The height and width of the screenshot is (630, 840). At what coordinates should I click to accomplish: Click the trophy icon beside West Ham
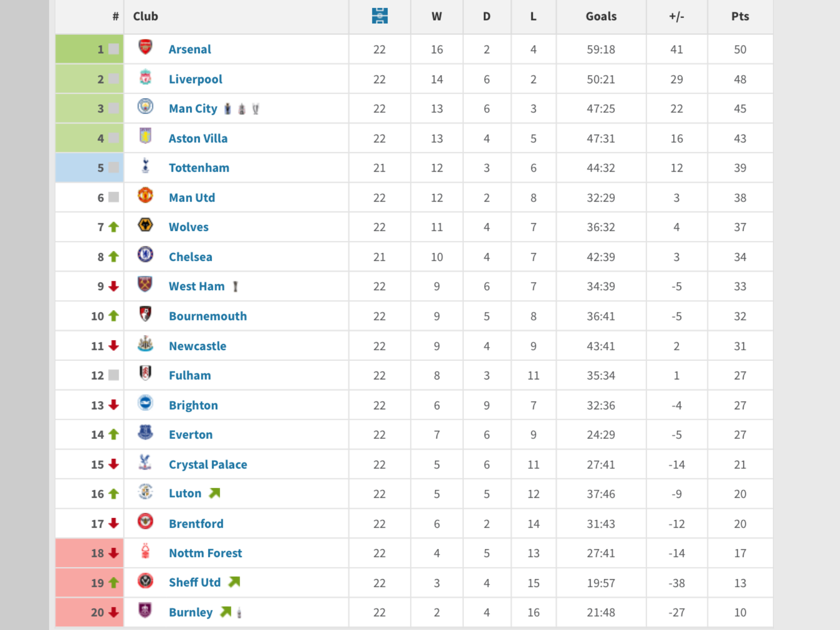235,286
